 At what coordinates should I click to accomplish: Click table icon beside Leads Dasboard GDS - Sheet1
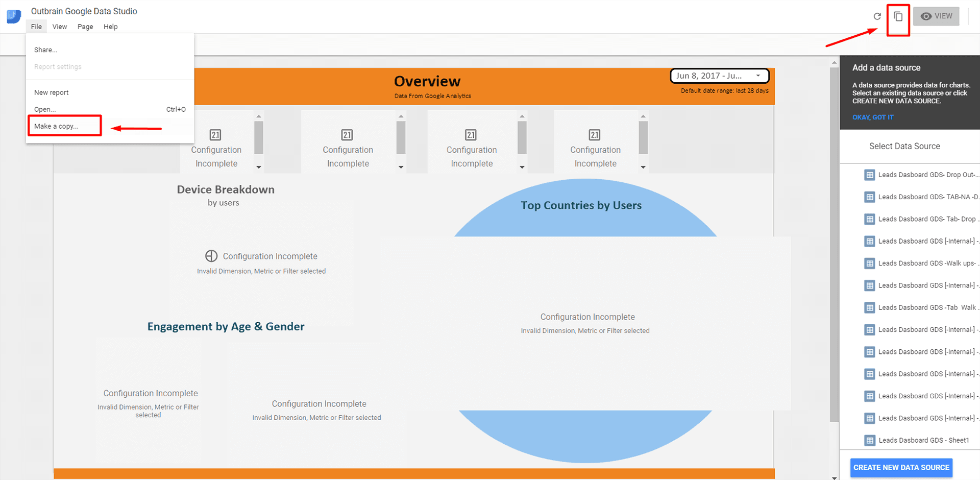(869, 440)
